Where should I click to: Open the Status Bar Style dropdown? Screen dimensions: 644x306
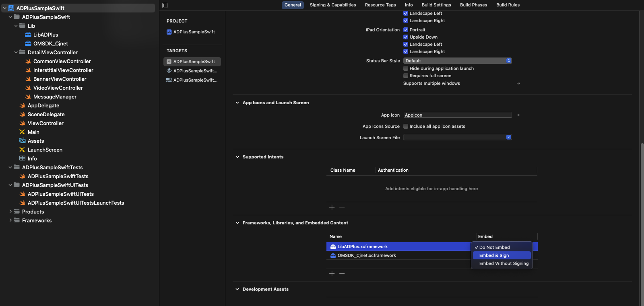[457, 61]
